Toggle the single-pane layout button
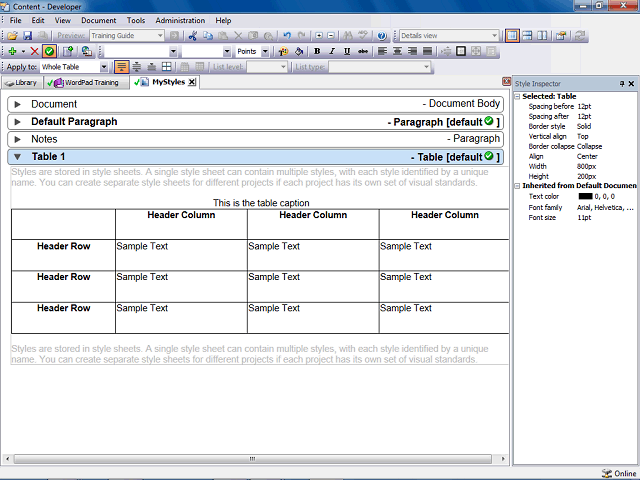This screenshot has width=640, height=480. pos(512,36)
